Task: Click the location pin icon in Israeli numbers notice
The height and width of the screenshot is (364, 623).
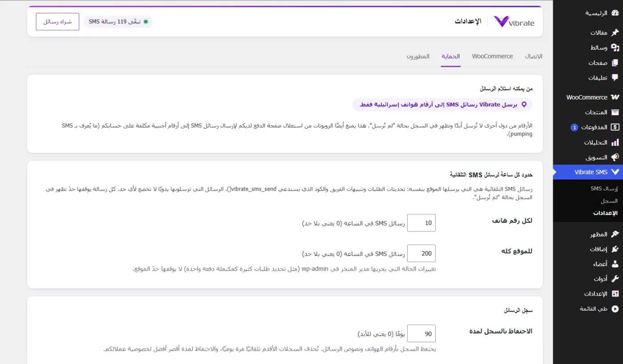Action: pyautogui.click(x=524, y=104)
